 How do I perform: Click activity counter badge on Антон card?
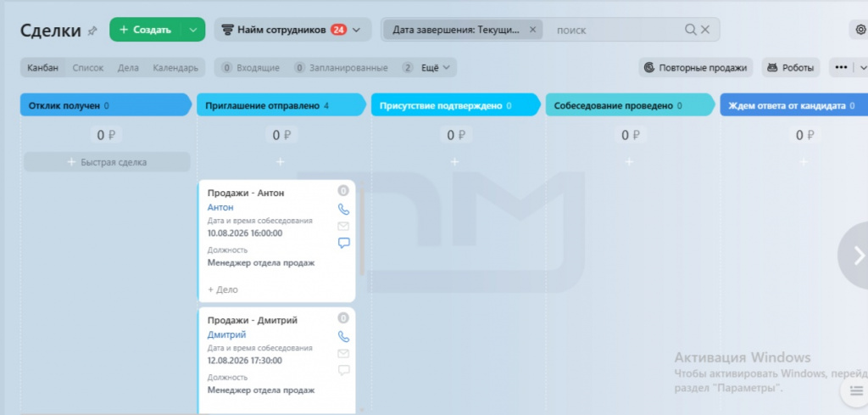[x=343, y=191]
